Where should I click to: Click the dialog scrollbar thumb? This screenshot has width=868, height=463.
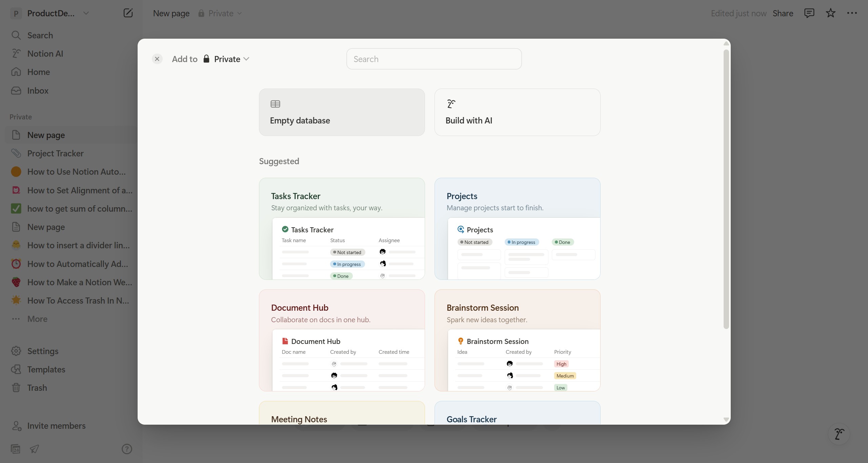(x=726, y=189)
